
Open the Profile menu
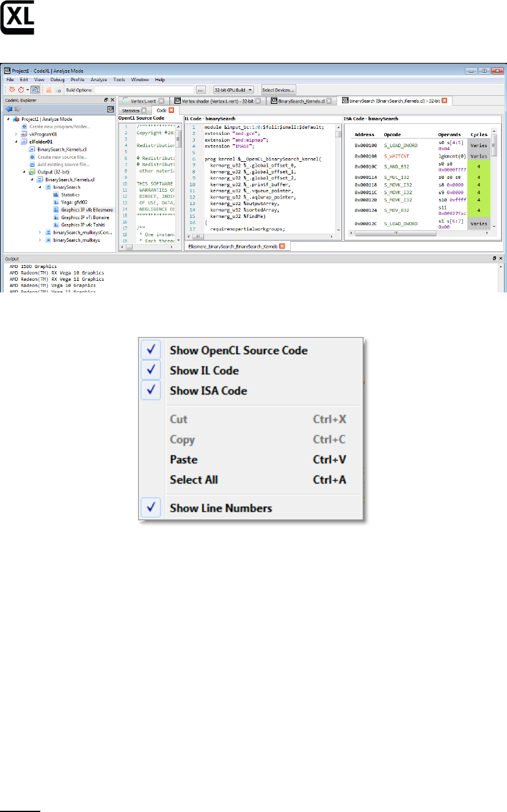pyautogui.click(x=78, y=80)
